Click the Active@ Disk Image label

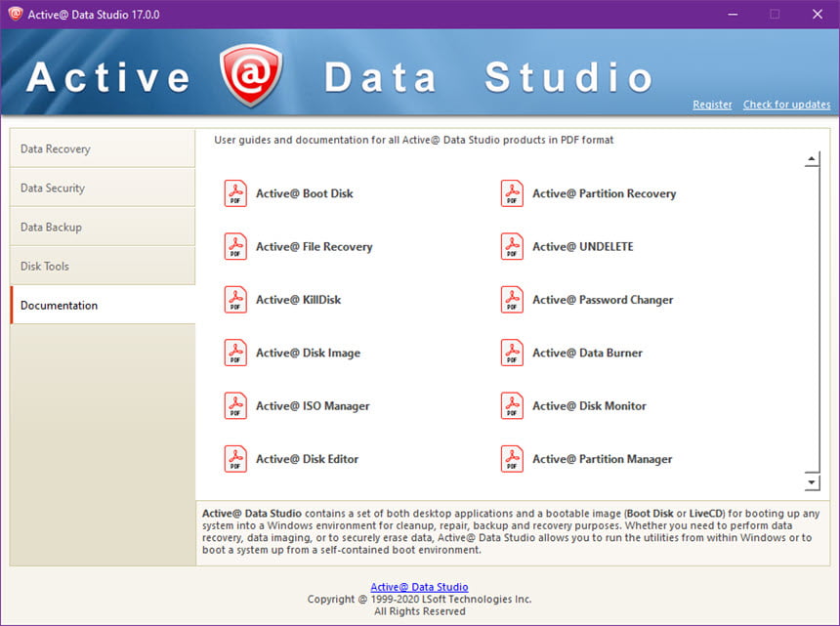point(308,353)
